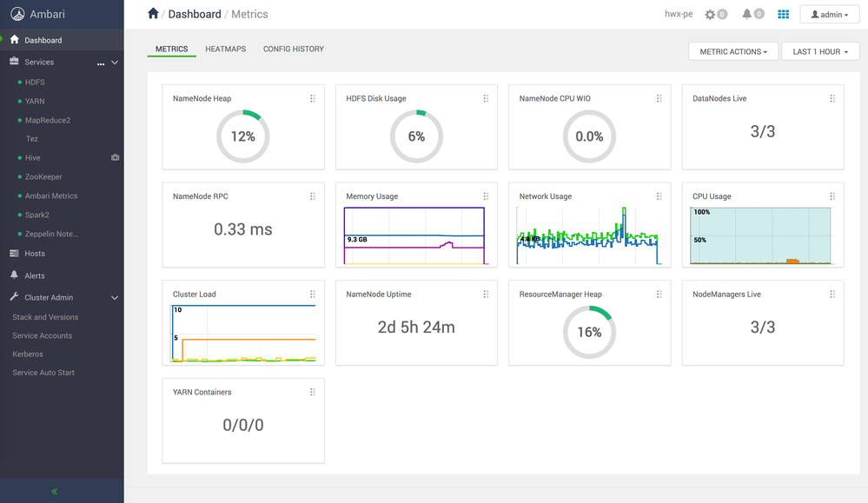Open the alerts bell icon
This screenshot has width=868, height=503.
click(746, 14)
